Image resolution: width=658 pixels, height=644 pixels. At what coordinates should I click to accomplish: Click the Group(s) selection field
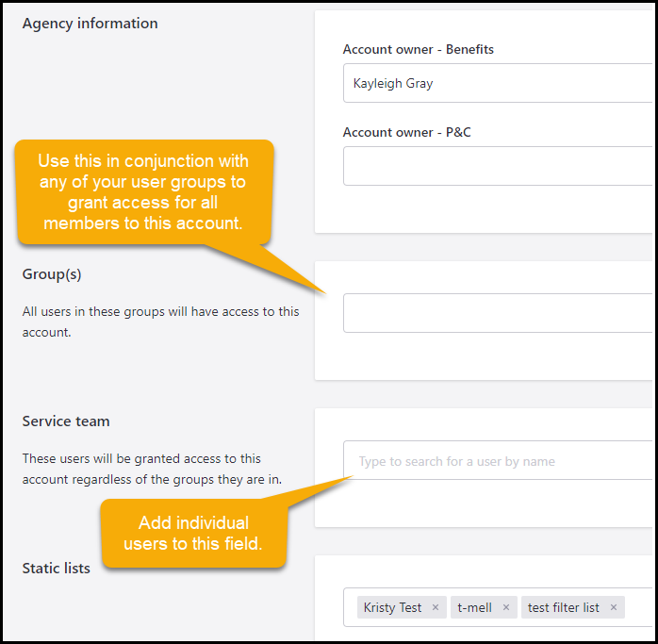tap(498, 313)
